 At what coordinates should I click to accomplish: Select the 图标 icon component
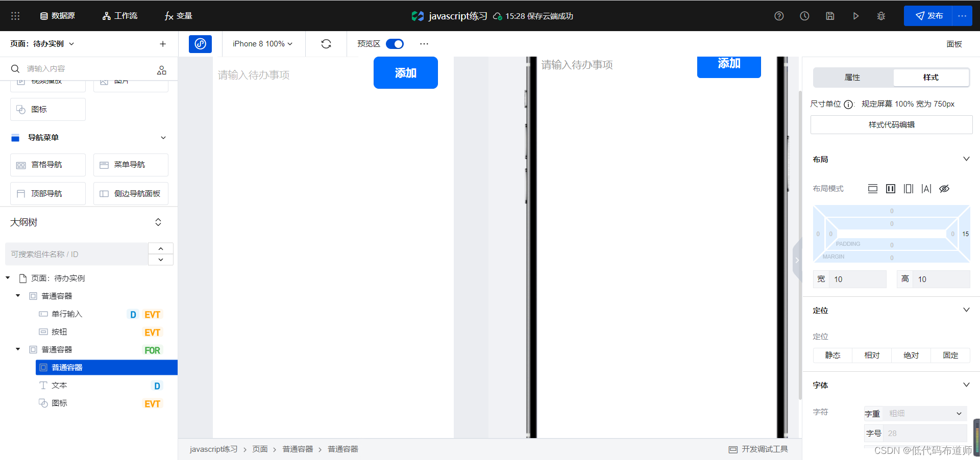pos(48,109)
